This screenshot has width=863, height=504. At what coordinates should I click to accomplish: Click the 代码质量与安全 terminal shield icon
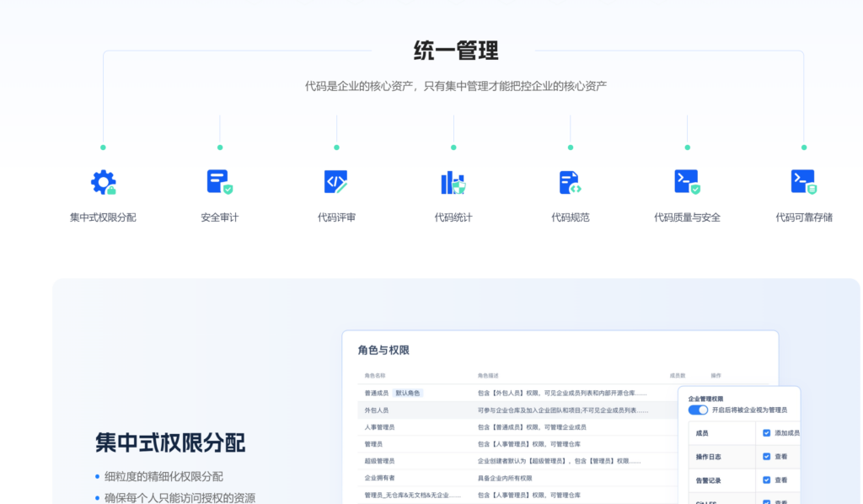point(686,181)
